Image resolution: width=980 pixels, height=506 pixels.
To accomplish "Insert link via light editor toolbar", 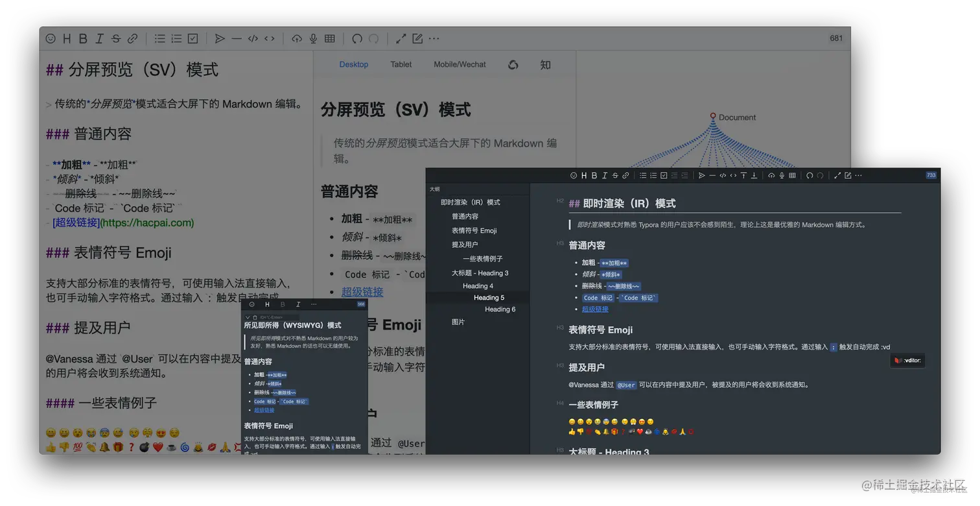I will click(x=132, y=38).
